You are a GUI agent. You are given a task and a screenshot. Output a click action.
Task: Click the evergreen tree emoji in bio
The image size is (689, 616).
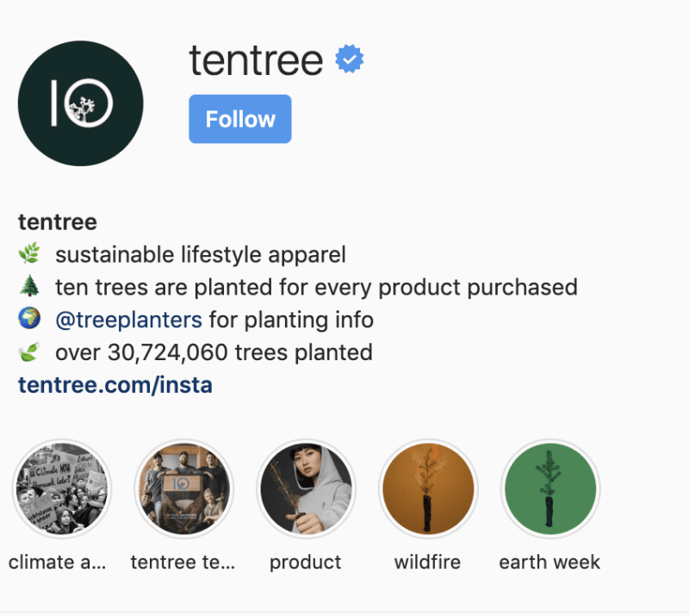[x=29, y=286]
